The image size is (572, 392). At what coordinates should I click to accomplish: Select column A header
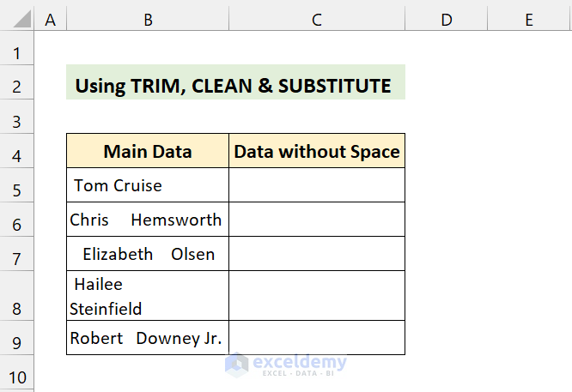tap(50, 20)
